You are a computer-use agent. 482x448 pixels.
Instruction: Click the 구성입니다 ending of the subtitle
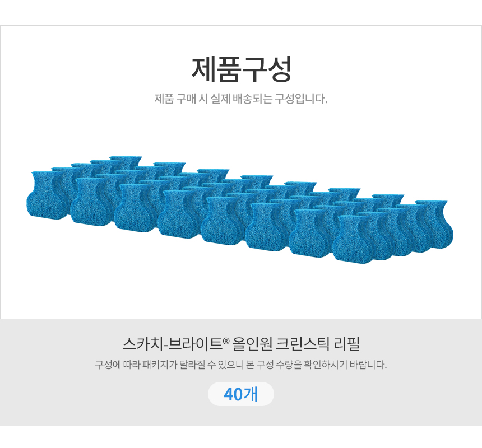click(301, 99)
